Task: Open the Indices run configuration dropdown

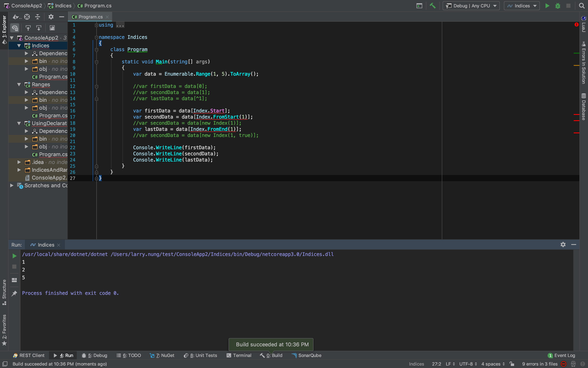Action: (x=522, y=6)
